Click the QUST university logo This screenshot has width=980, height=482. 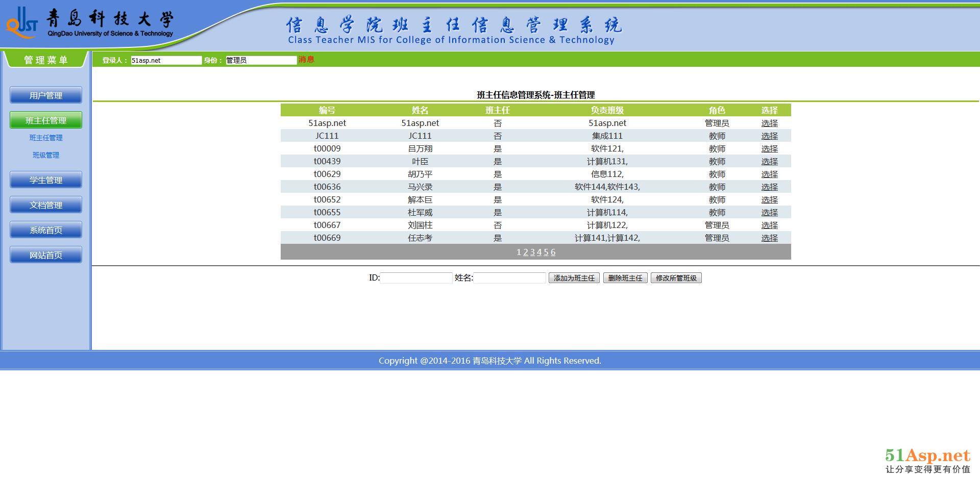(22, 23)
